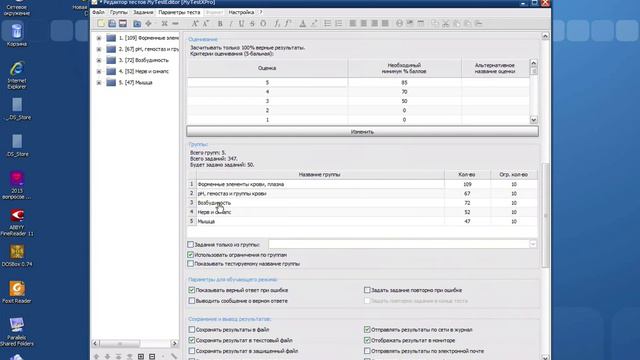This screenshot has width=640, height=360.
Task: Click the tree panel scroll-right arrow
Action: (x=174, y=344)
